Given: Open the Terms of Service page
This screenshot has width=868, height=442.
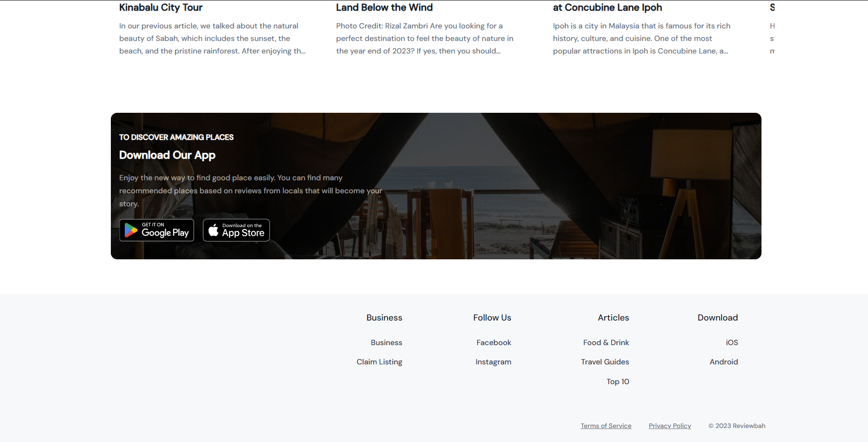Looking at the screenshot, I should 606,426.
